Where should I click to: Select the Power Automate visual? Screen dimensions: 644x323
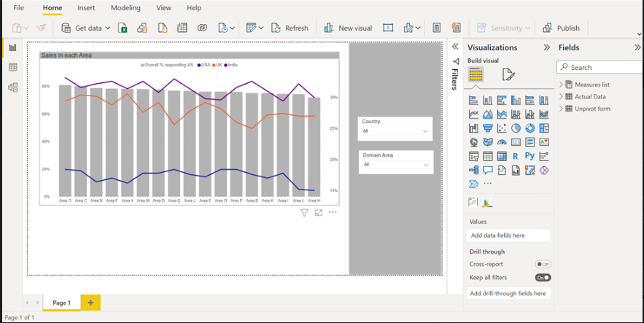point(473,184)
